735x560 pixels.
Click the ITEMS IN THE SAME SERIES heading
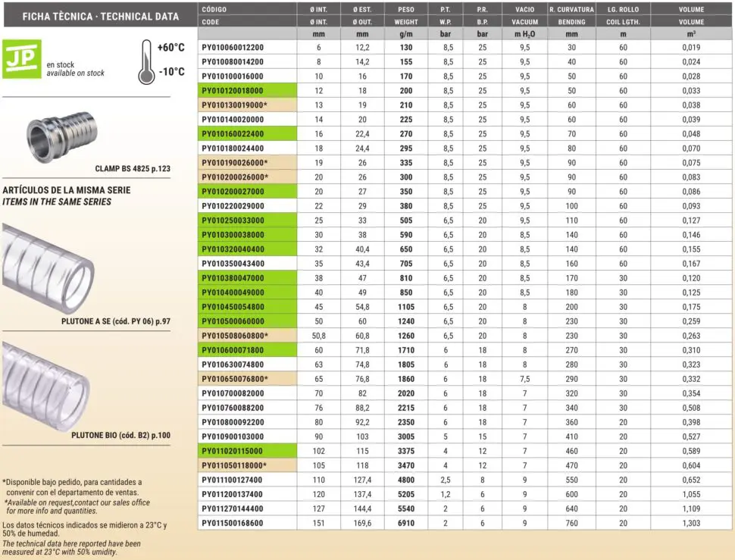(57, 202)
